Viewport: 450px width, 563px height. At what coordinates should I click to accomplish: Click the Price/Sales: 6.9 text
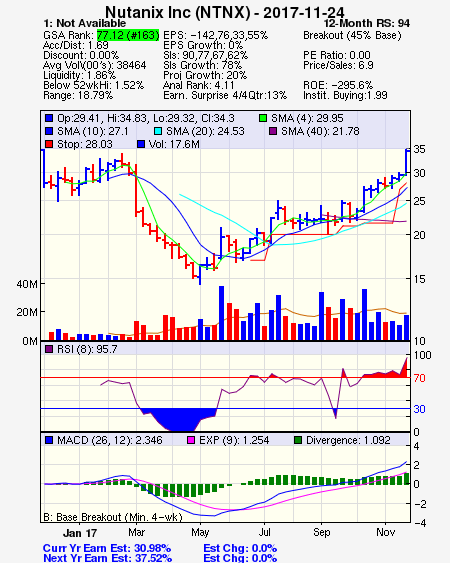pyautogui.click(x=338, y=65)
